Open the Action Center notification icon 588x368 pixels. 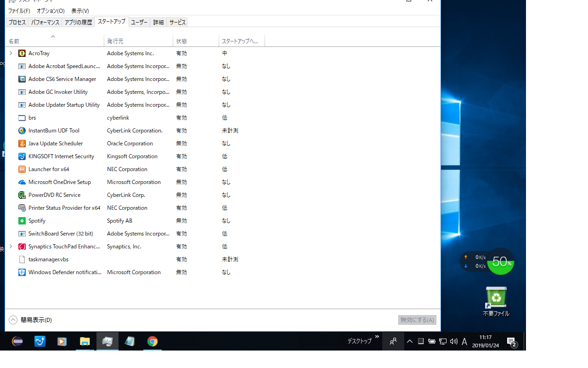tap(512, 341)
